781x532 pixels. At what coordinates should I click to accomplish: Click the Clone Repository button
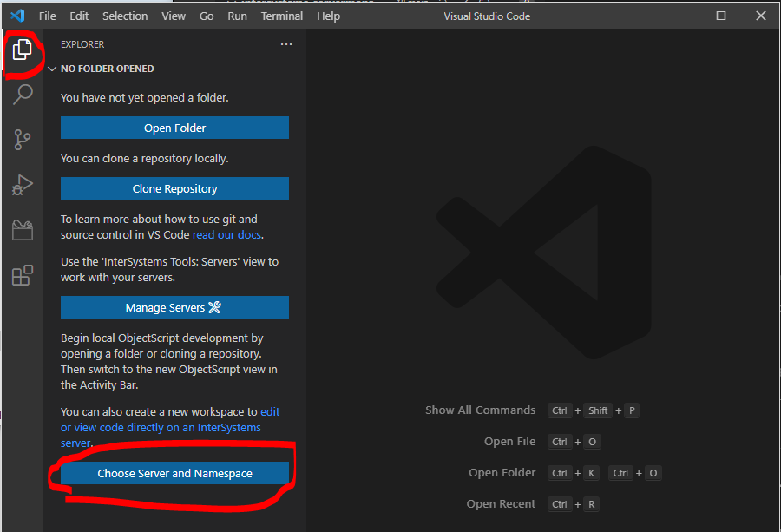174,188
